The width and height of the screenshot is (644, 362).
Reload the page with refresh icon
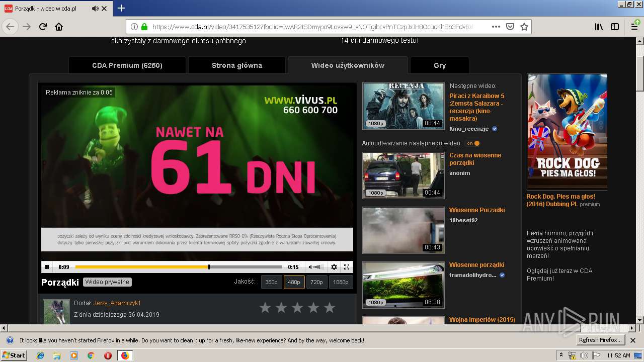pyautogui.click(x=43, y=27)
